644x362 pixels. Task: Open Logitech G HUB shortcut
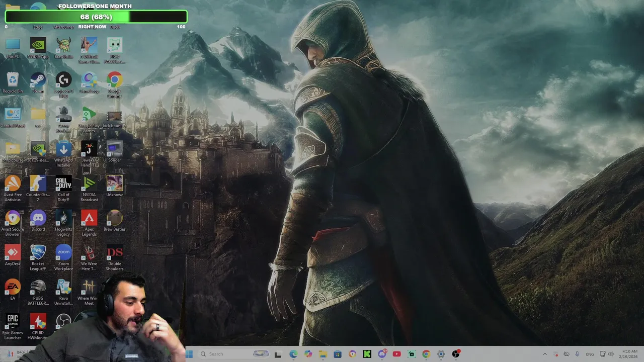click(63, 85)
